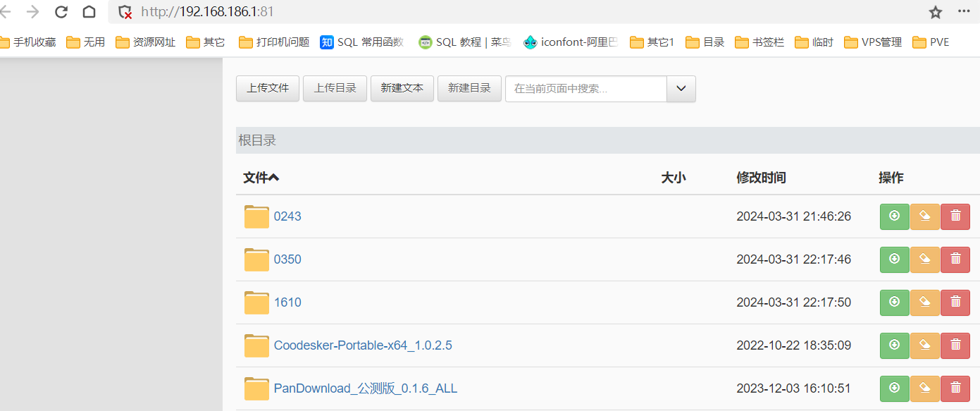The height and width of the screenshot is (411, 980).
Task: Click the 新建目录 button
Action: [x=469, y=89]
